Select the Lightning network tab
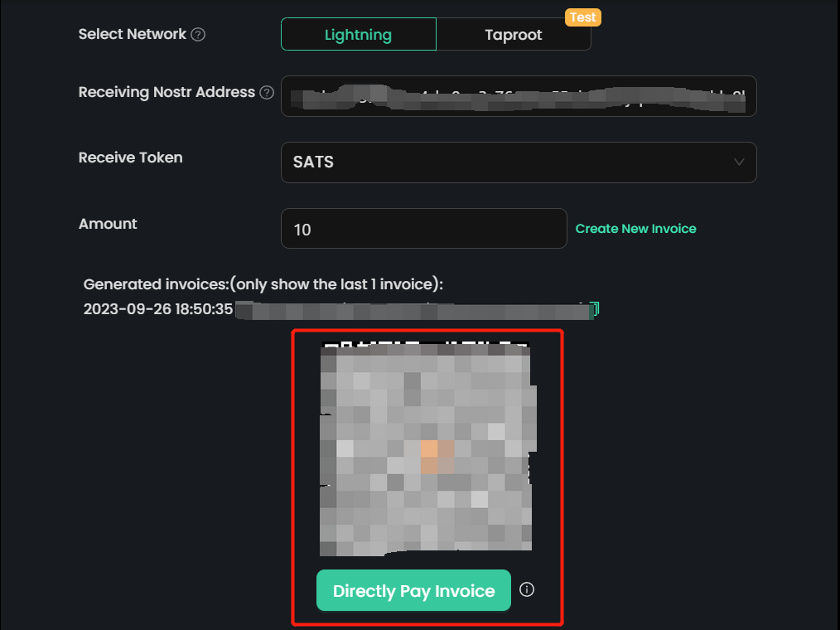The width and height of the screenshot is (840, 630). 359,34
